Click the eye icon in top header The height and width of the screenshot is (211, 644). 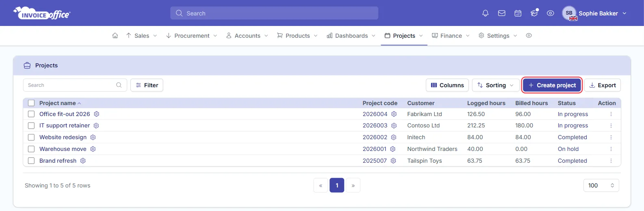(x=550, y=13)
